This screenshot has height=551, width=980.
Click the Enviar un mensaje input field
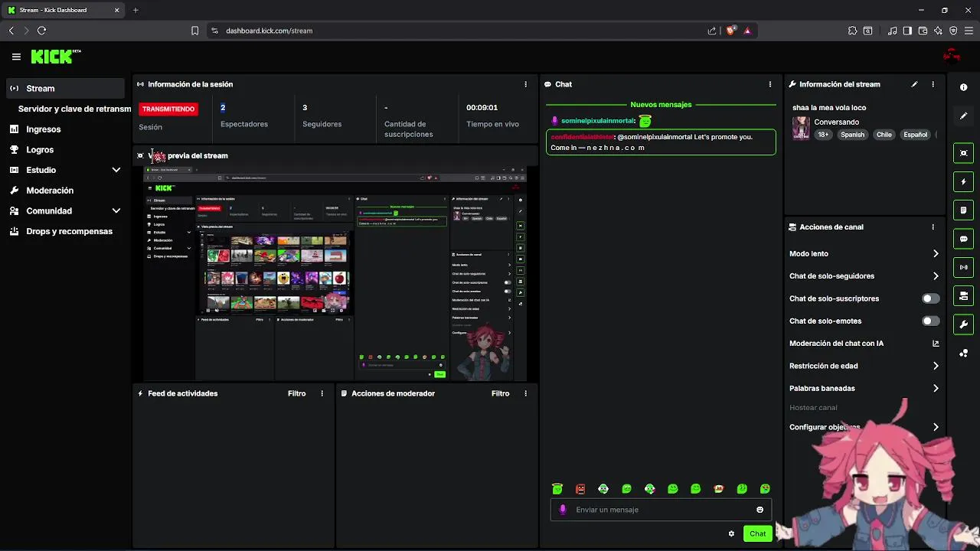661,510
